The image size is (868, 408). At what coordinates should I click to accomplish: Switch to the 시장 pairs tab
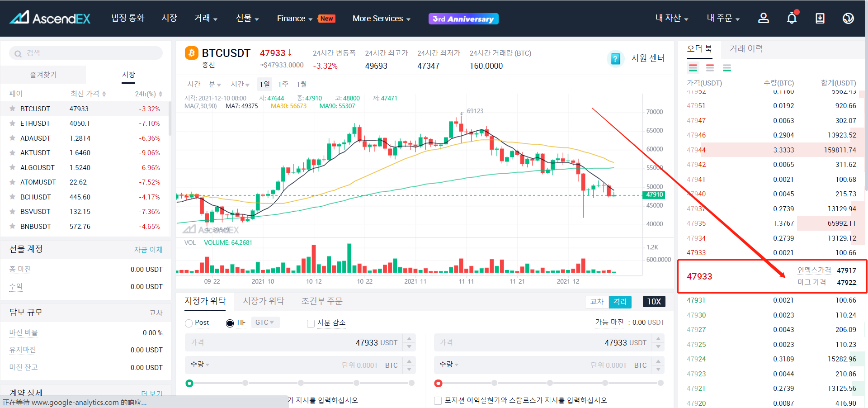click(x=128, y=75)
